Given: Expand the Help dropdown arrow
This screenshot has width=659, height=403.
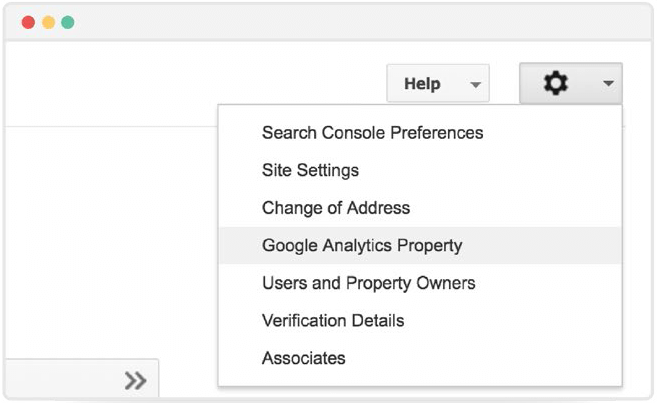Looking at the screenshot, I should coord(475,85).
